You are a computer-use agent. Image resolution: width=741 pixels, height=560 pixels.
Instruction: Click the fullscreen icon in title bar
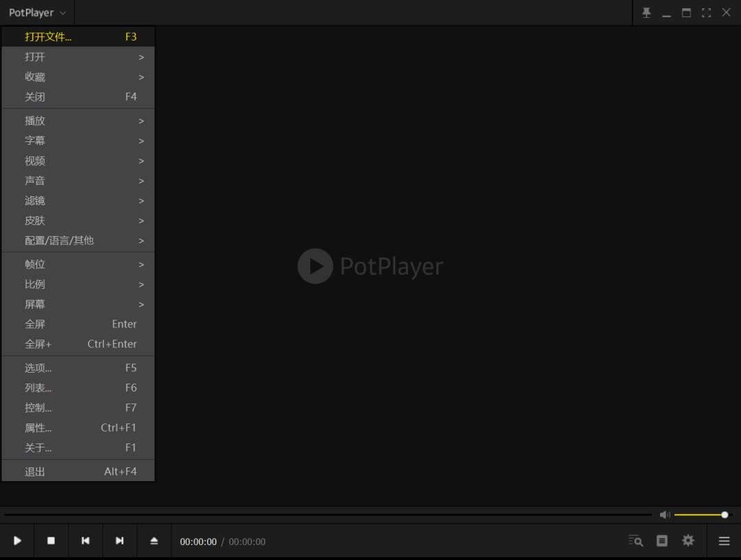click(706, 13)
